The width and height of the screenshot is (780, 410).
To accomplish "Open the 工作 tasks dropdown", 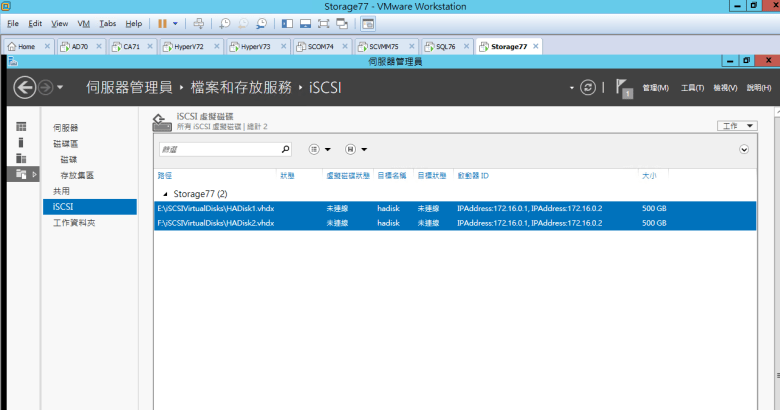I will coord(737,126).
